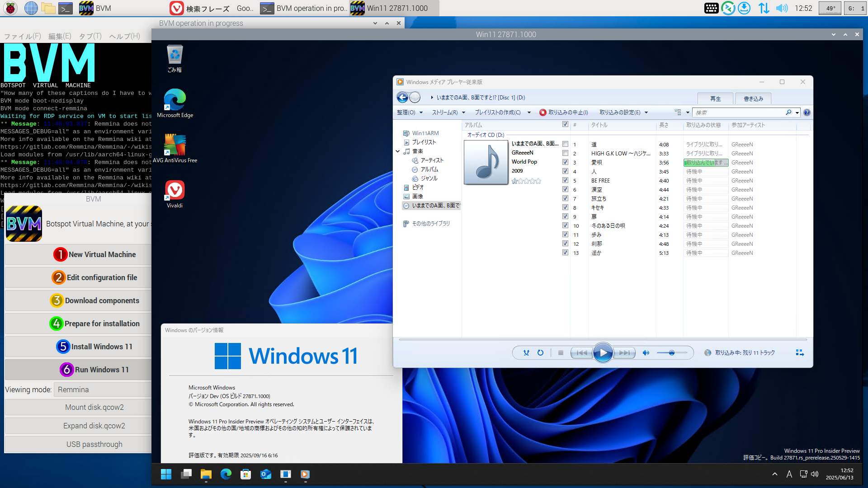Toggle repeat in Media Player controls
Viewport: 868px width, 488px height.
(540, 353)
